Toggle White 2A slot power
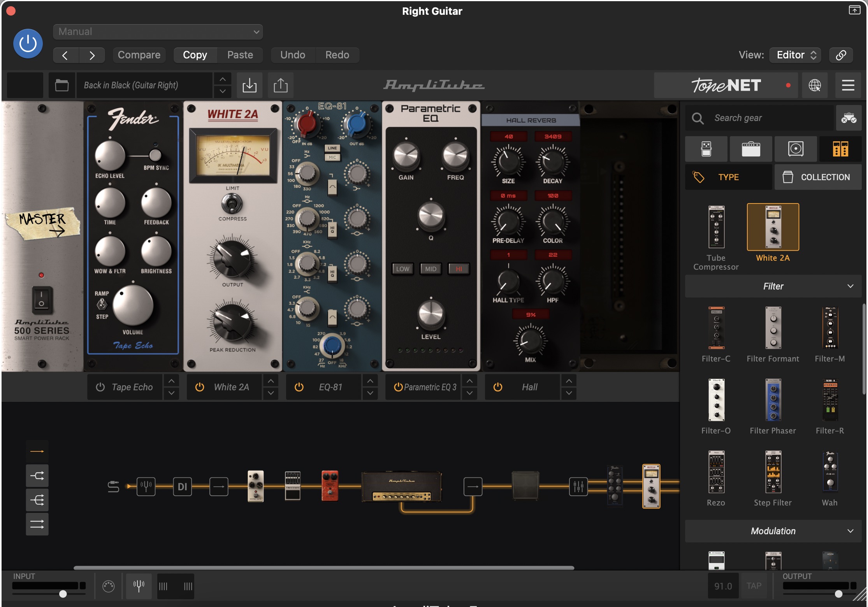This screenshot has height=607, width=868. tap(200, 387)
